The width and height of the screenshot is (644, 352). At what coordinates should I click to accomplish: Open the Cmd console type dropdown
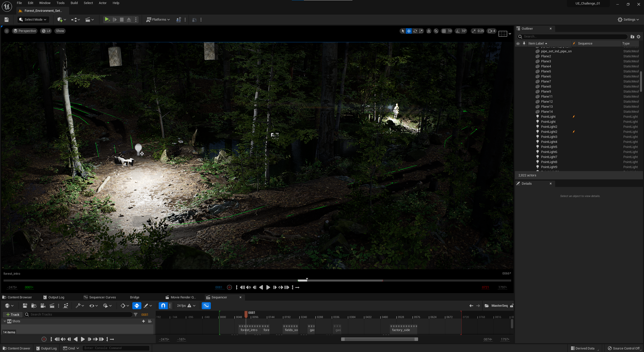(x=71, y=348)
